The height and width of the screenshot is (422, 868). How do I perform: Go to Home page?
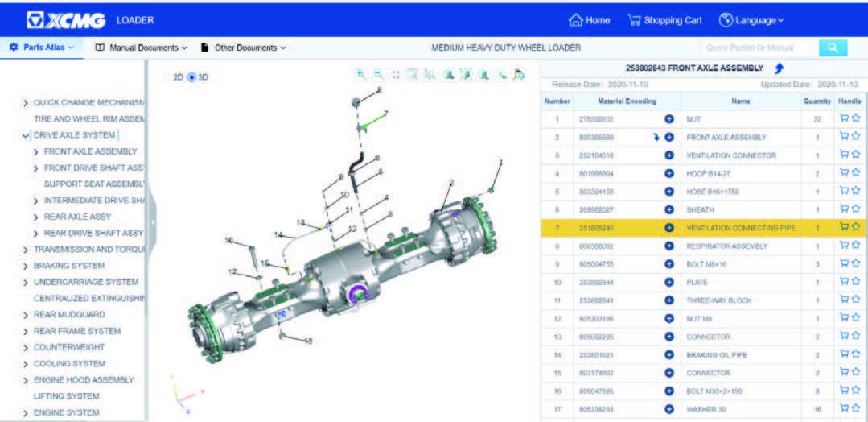point(589,20)
